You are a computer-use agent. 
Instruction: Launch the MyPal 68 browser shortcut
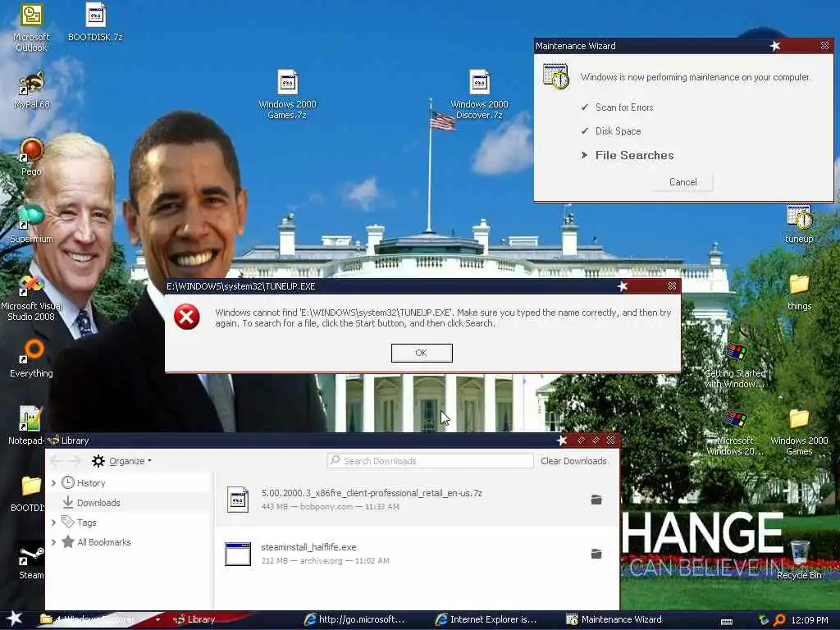point(31,90)
